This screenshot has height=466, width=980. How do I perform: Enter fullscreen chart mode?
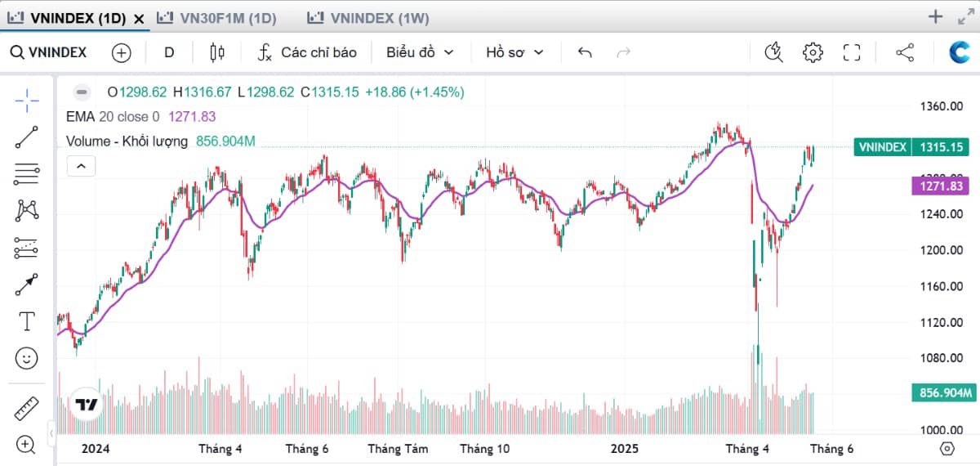coord(852,52)
